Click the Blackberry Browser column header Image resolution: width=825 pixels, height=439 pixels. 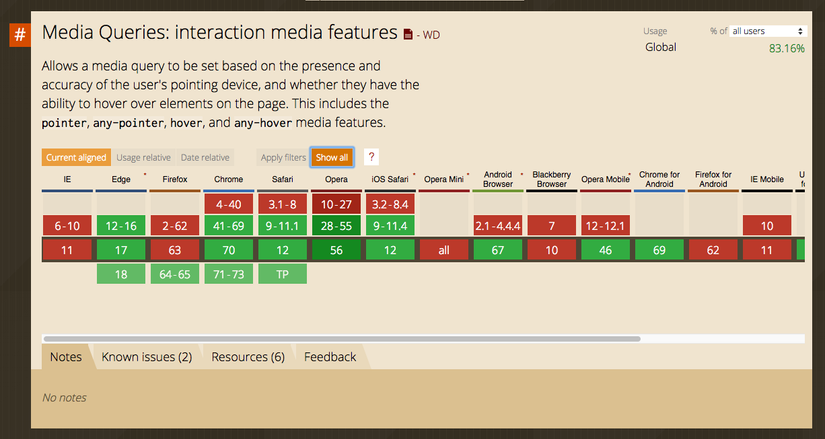click(551, 179)
